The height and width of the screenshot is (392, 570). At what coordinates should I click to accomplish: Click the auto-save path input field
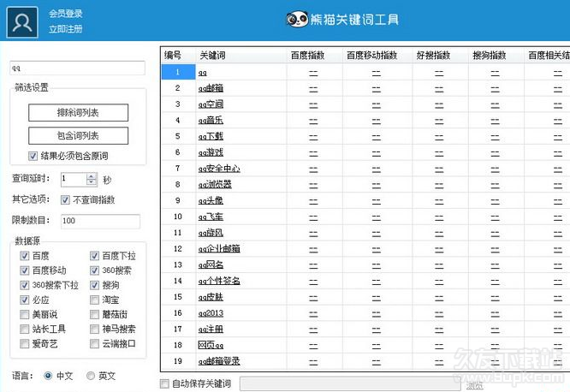click(350, 384)
